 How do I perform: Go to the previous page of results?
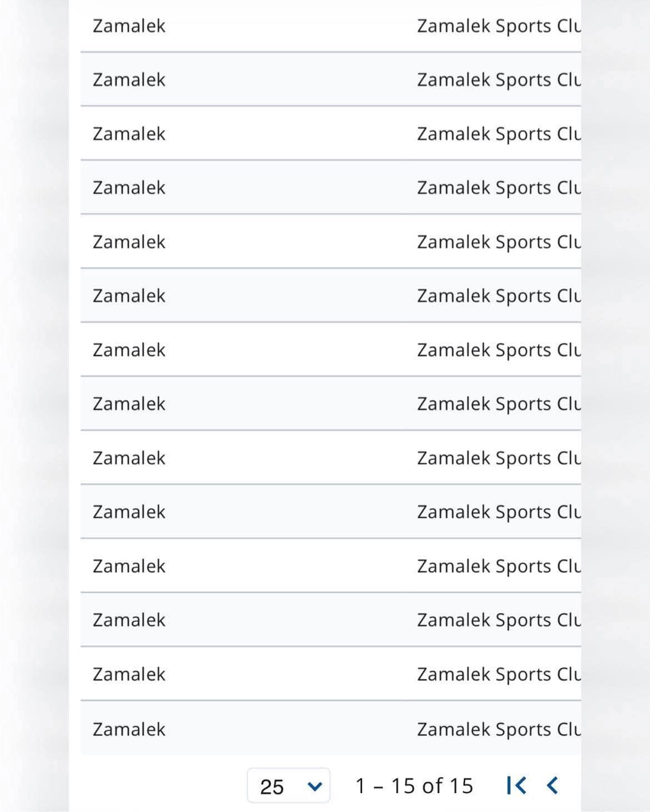(552, 785)
